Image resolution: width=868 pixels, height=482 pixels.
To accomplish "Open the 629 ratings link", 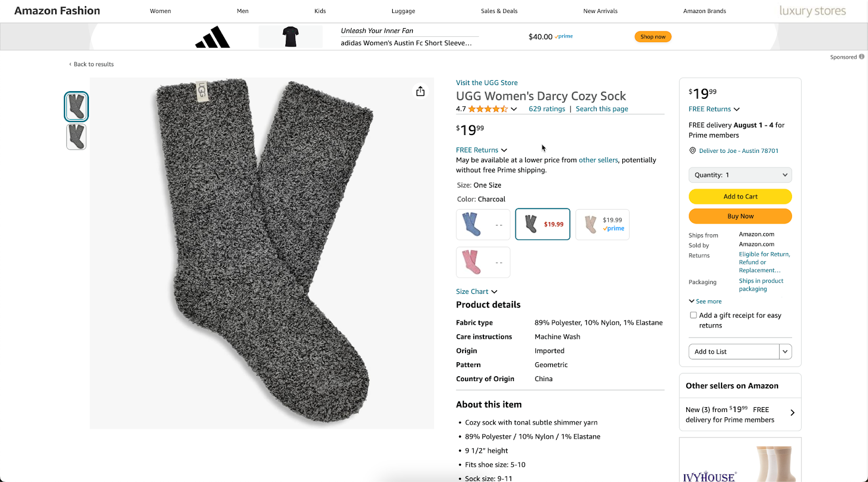I will coord(546,108).
